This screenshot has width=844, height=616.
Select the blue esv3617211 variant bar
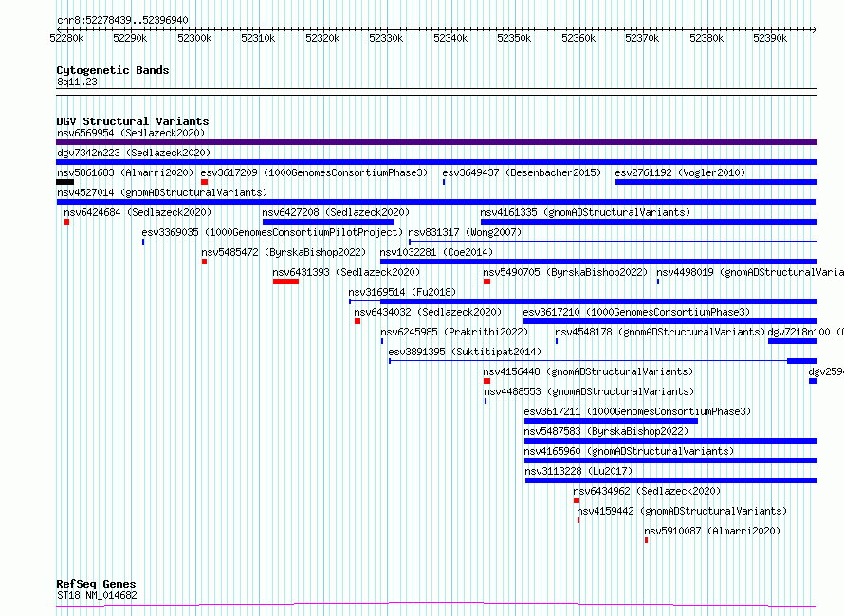(x=611, y=421)
